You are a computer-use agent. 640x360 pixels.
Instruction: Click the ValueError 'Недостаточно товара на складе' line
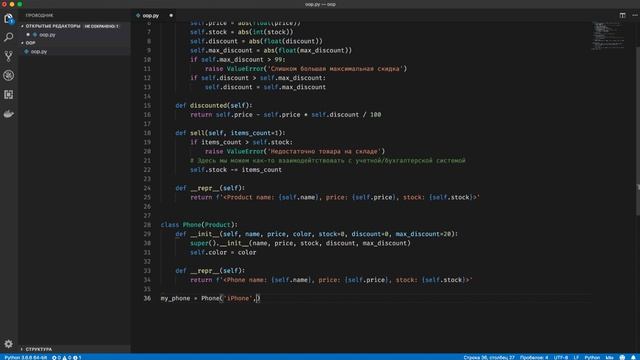[x=295, y=151]
